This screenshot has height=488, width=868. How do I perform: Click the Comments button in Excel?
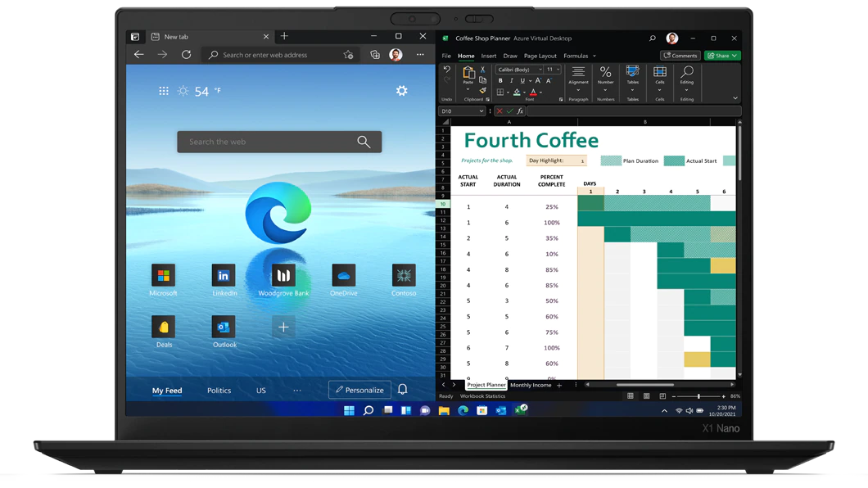(x=680, y=56)
